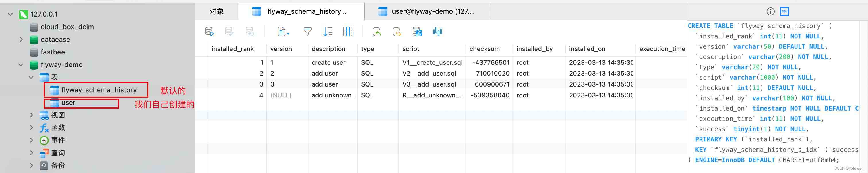
Task: Select the 600900671 checksum cell
Action: tap(489, 84)
